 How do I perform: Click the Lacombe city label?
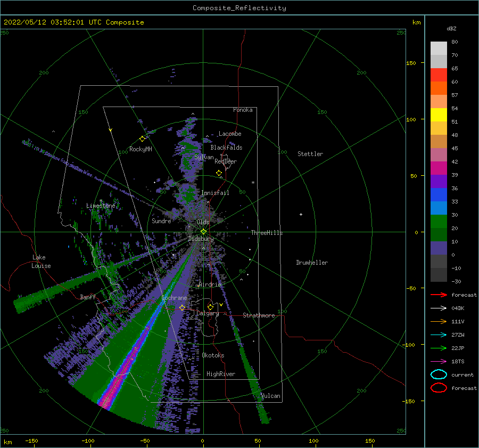point(230,134)
